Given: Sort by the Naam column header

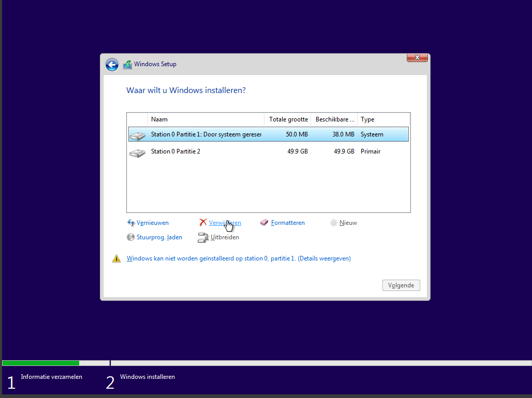Looking at the screenshot, I should (205, 119).
